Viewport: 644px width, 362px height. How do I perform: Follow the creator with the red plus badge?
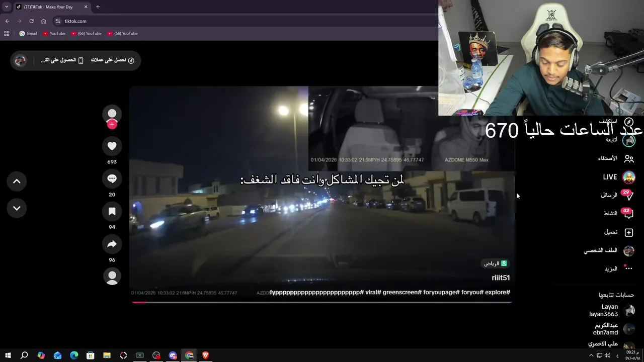tap(112, 124)
